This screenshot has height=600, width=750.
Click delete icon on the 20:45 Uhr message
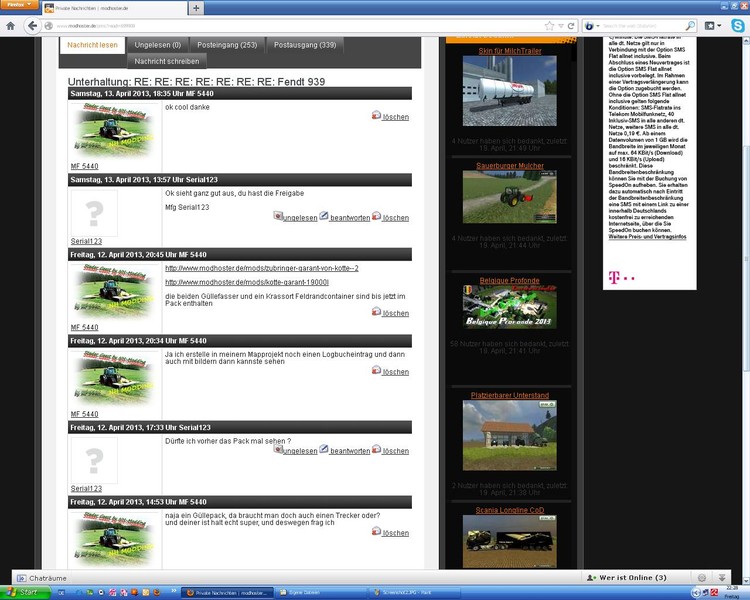[376, 311]
